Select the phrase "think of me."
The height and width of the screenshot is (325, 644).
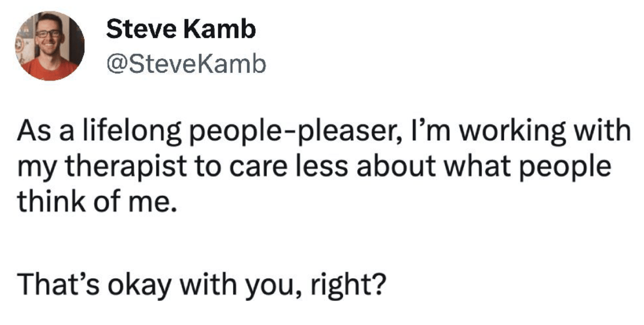click(95, 199)
